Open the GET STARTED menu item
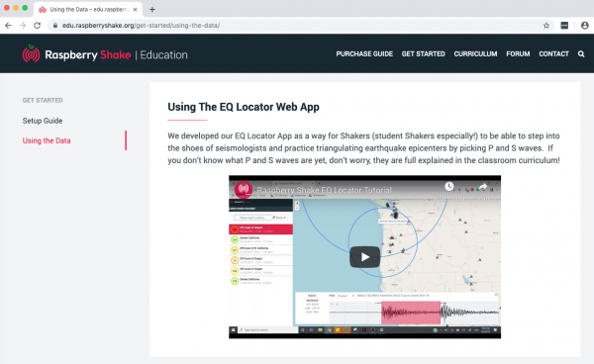 click(x=423, y=54)
